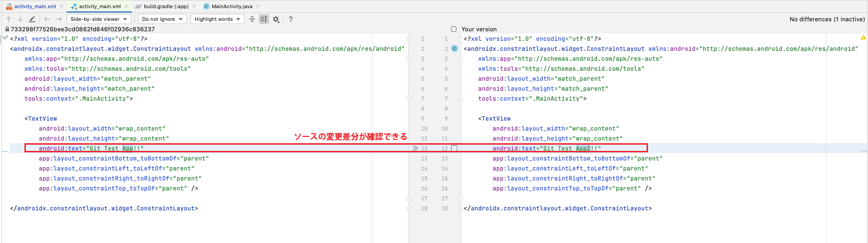Close the activity_main.xml diff tab
Screen dimensions: 868x243
click(x=126, y=6)
